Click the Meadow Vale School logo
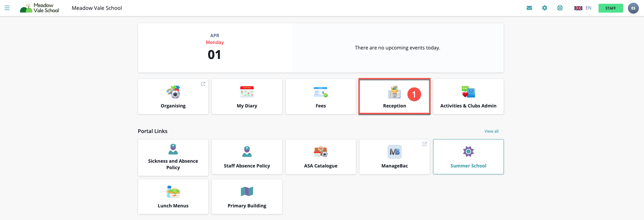Viewport: 644px width, 220px height. click(x=40, y=8)
